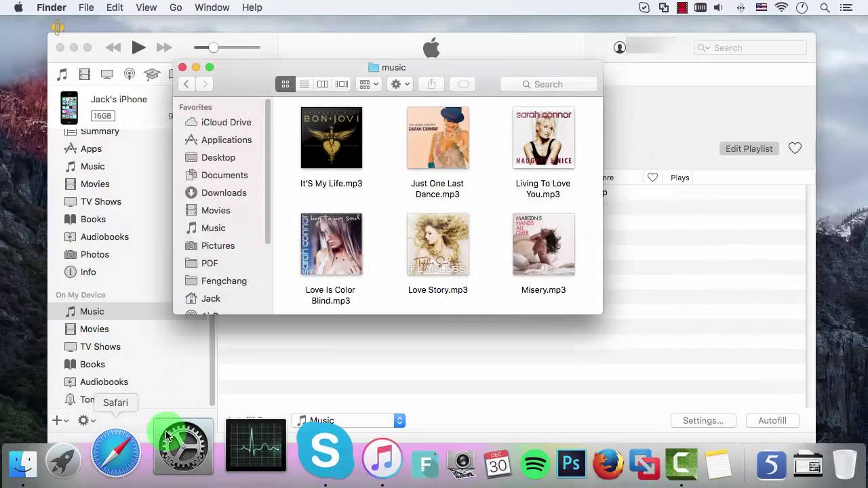Open the Podcasts library icon in iTunes
The image size is (868, 488).
(x=130, y=75)
